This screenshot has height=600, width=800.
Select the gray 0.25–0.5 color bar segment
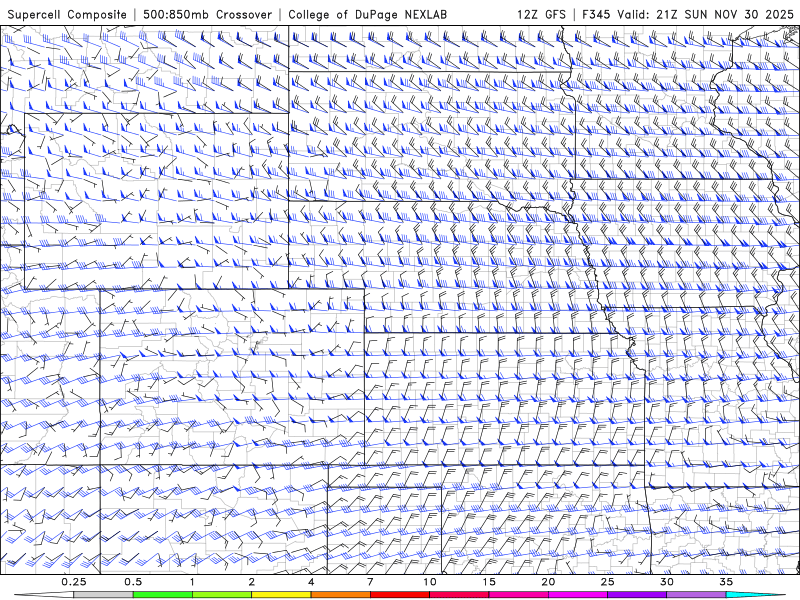click(104, 595)
